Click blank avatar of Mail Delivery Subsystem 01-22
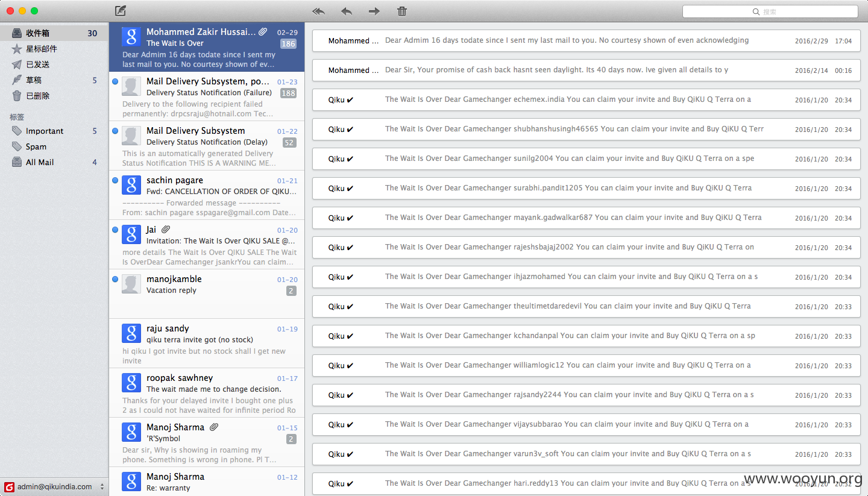868x496 pixels. (131, 136)
